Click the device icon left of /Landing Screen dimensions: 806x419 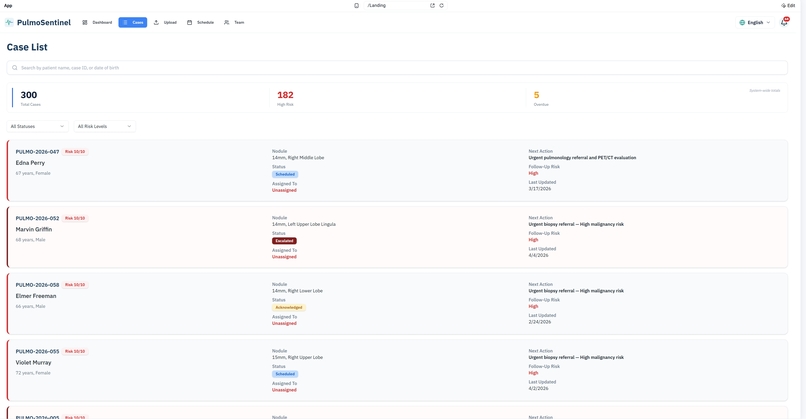click(x=356, y=5)
